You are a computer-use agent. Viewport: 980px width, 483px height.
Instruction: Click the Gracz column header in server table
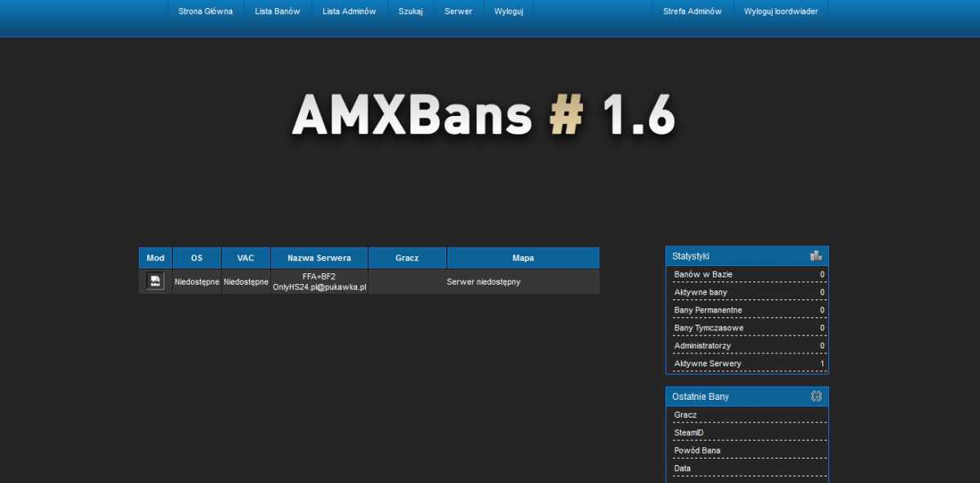tap(407, 258)
